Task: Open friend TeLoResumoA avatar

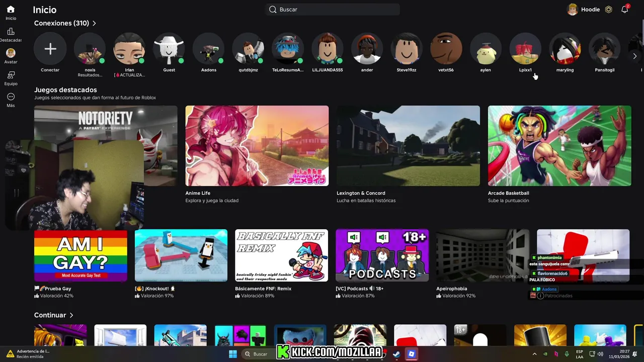Action: 288,49
